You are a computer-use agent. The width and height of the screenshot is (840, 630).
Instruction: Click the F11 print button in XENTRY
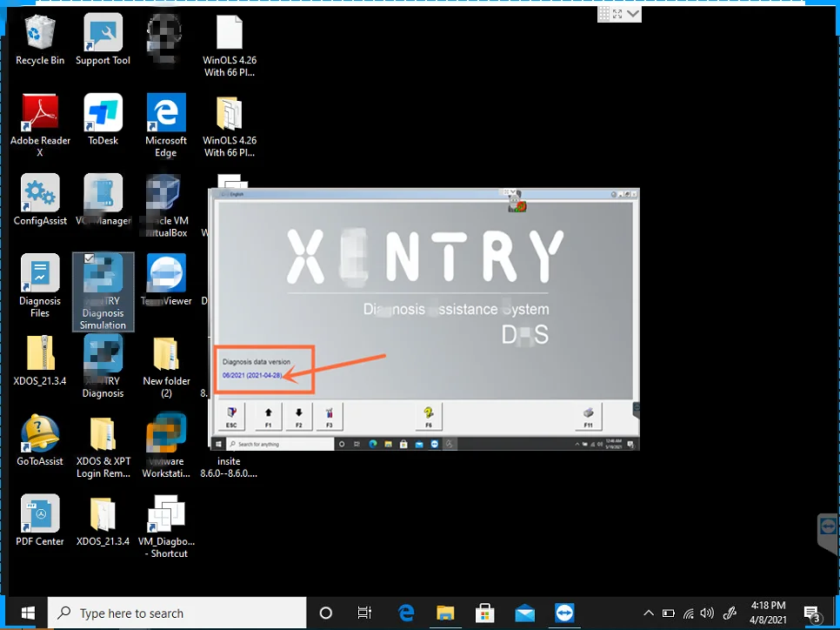(x=588, y=417)
